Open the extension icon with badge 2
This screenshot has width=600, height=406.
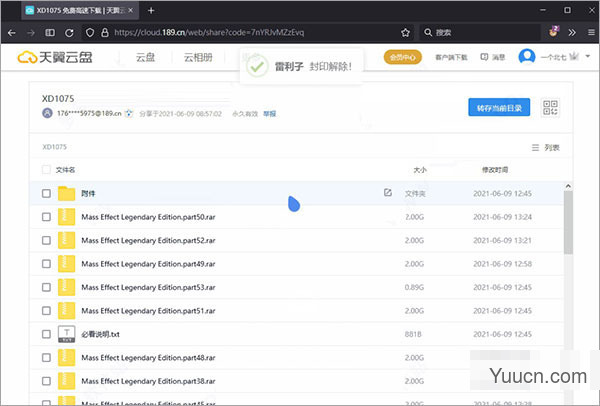(553, 32)
